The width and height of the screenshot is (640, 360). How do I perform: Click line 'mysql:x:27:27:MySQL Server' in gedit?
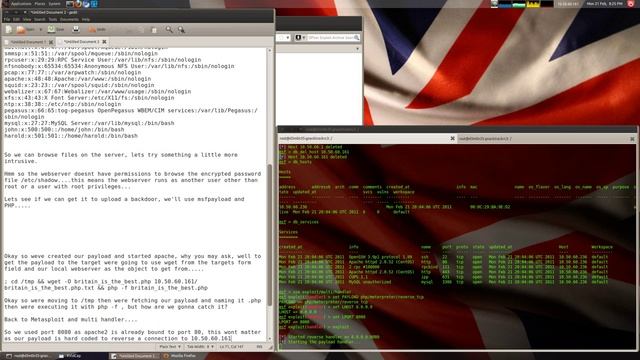click(89, 123)
